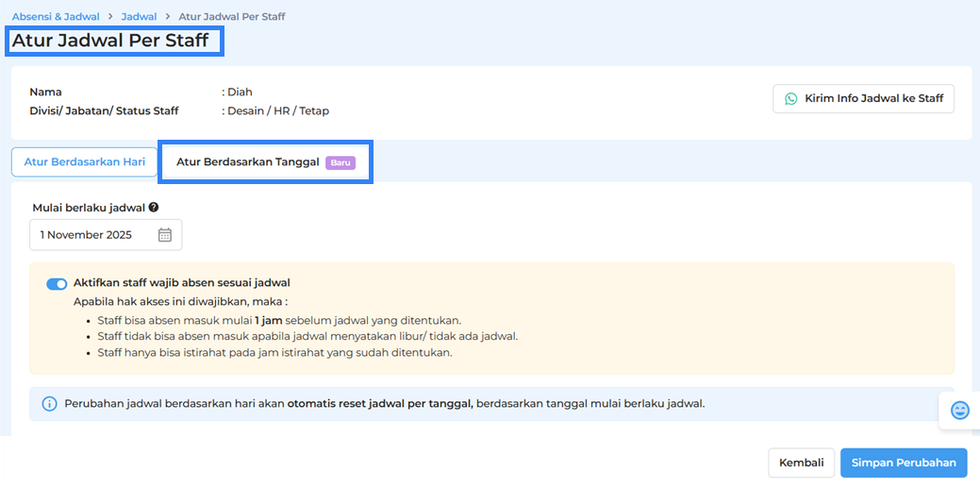Viewport: 980px width, 489px height.
Task: Navigate to the Jadwal breadcrumb link
Action: coord(139,17)
